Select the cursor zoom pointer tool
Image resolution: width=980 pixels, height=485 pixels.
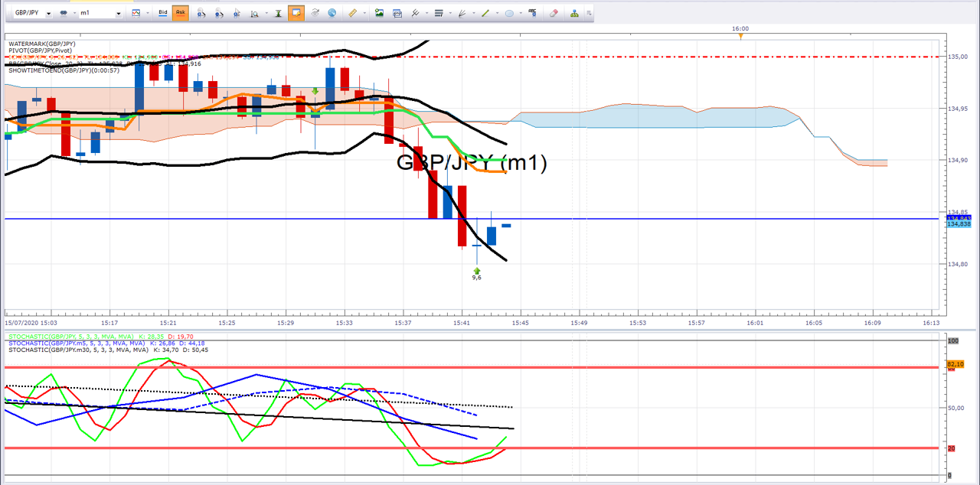(x=237, y=13)
